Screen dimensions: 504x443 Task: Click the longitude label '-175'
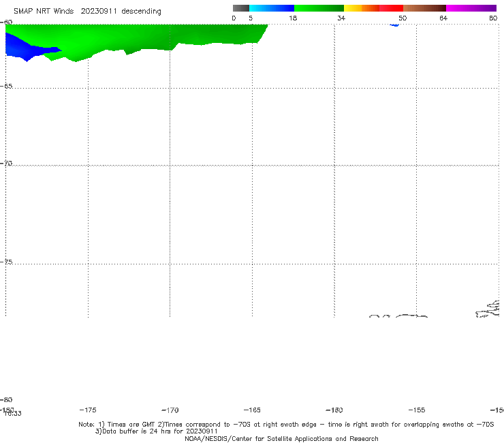click(88, 410)
